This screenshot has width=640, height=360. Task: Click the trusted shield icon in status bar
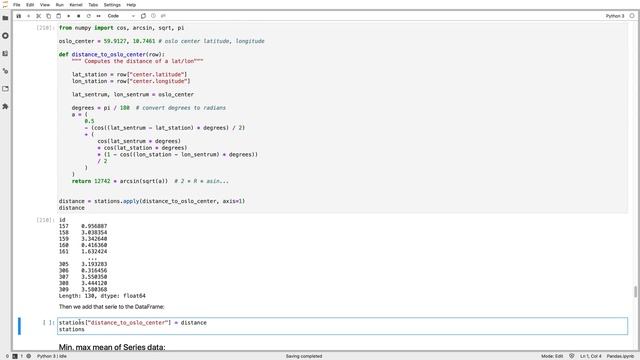tap(572, 356)
